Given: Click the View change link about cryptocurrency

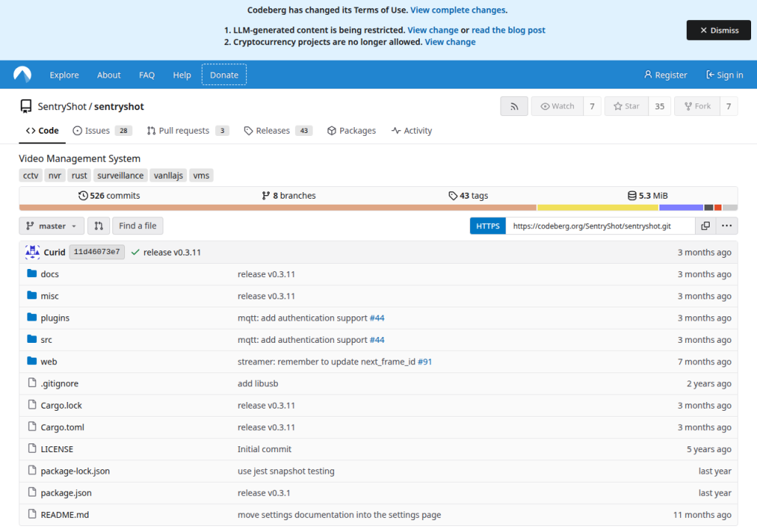Looking at the screenshot, I should [x=450, y=42].
